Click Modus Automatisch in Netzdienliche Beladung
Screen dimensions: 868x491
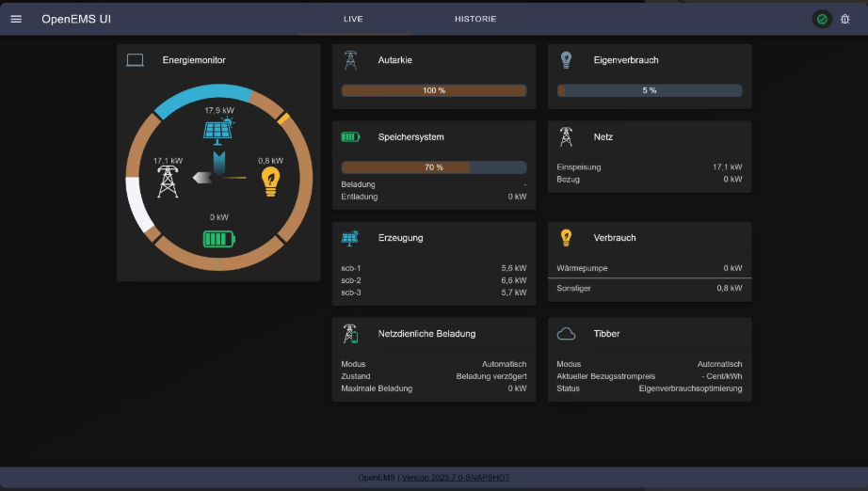(434, 364)
